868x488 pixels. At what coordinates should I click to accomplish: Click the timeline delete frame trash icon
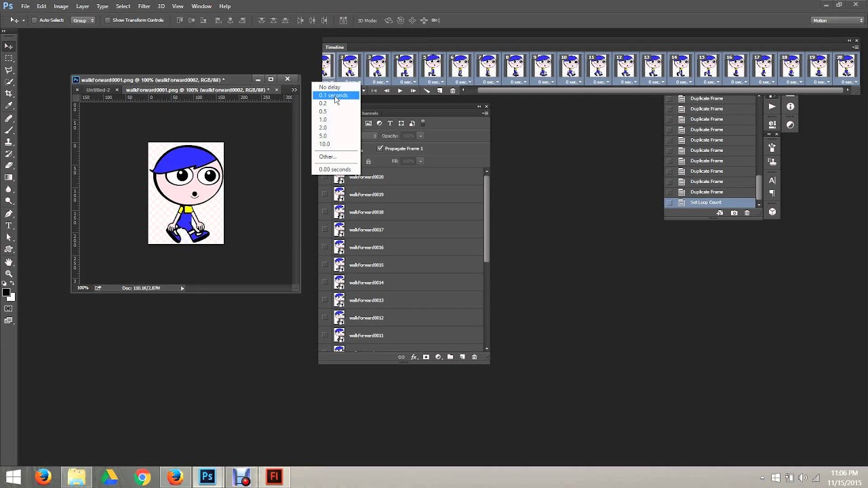click(x=453, y=91)
